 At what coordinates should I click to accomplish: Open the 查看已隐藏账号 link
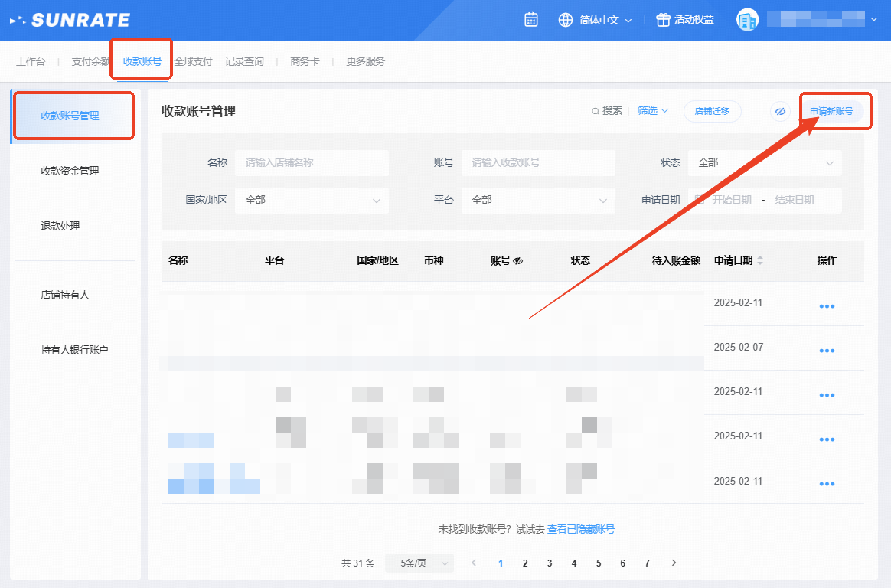[581, 529]
